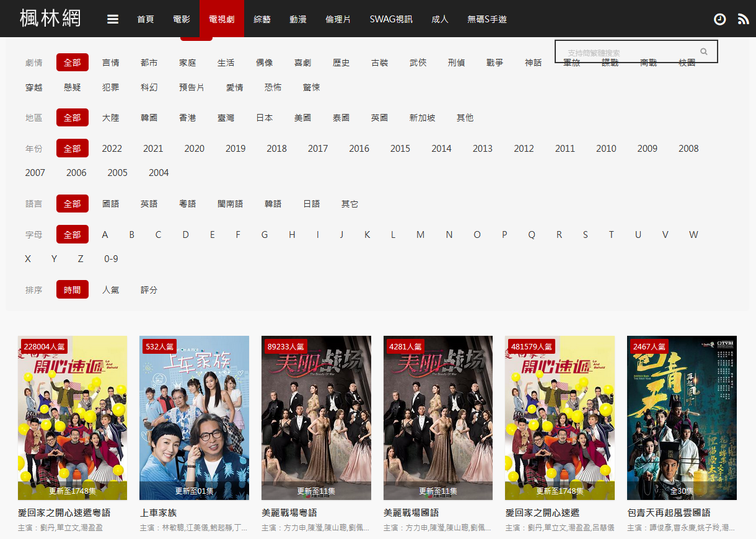Open 愛回家之開心速遞粵語 title link

point(64,513)
